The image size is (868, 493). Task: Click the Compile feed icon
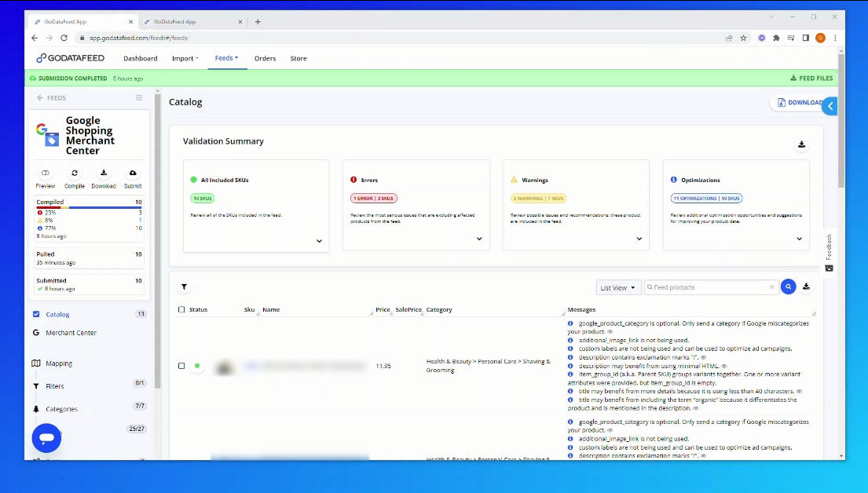point(75,173)
